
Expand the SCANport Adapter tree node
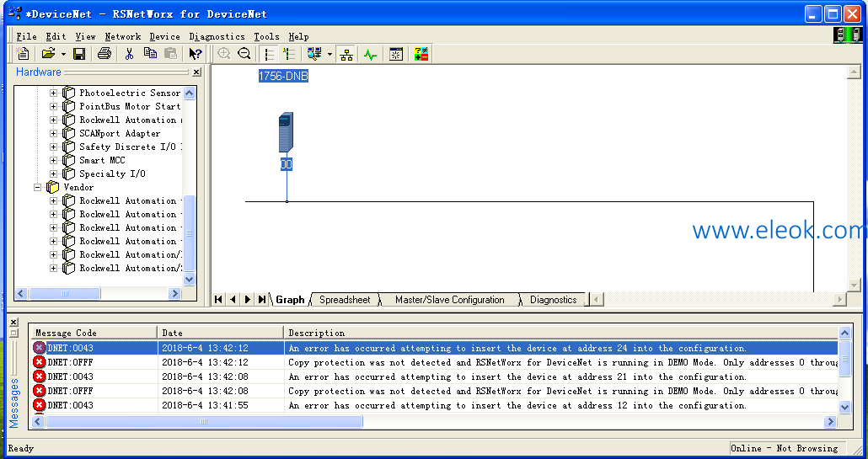tap(54, 133)
